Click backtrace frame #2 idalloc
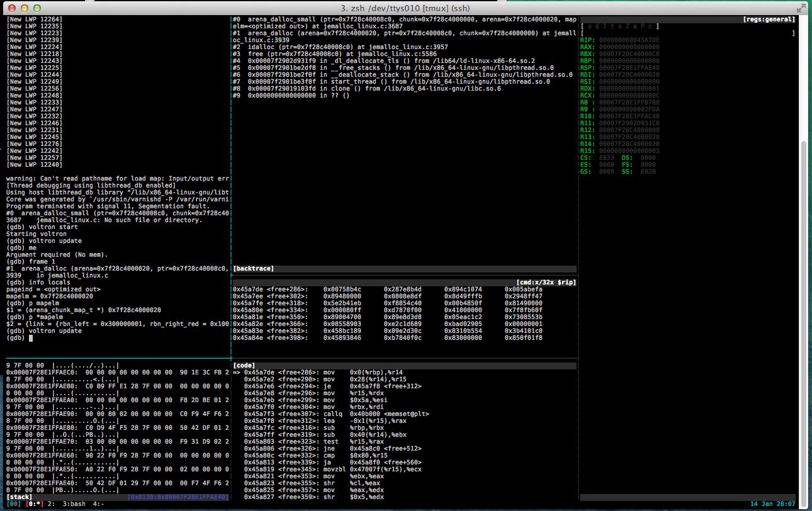Image resolution: width=812 pixels, height=511 pixels. tap(341, 47)
